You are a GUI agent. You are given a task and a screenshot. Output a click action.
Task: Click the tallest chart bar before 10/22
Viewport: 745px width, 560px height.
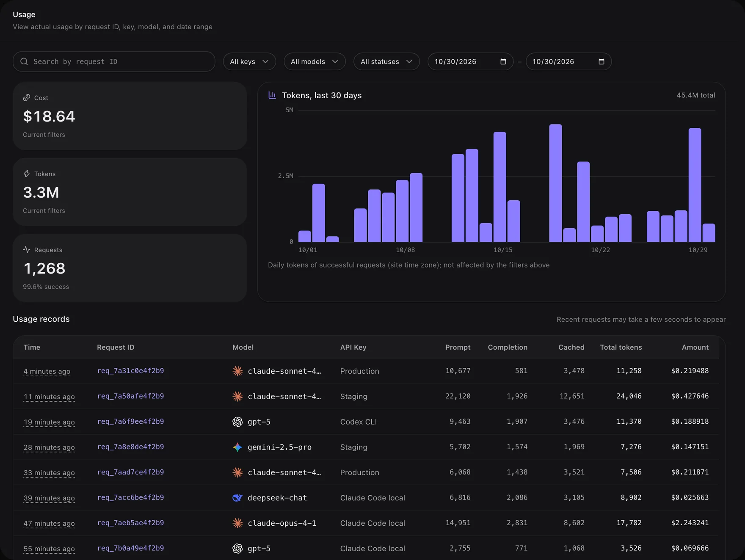[555, 183]
